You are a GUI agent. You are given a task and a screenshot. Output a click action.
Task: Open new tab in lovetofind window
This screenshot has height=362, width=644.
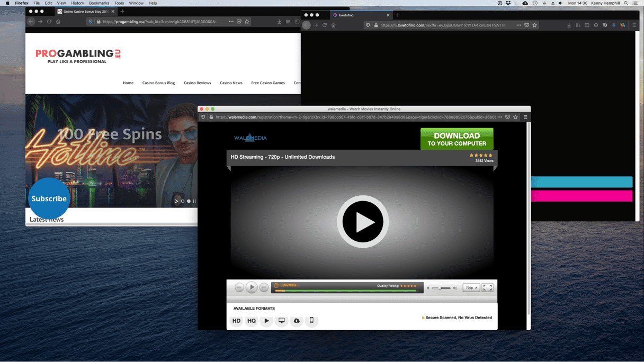tap(398, 15)
